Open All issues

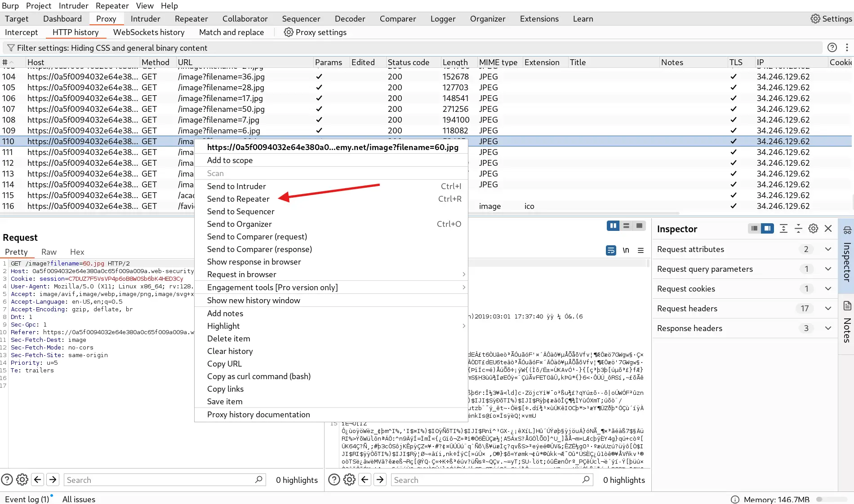click(79, 499)
